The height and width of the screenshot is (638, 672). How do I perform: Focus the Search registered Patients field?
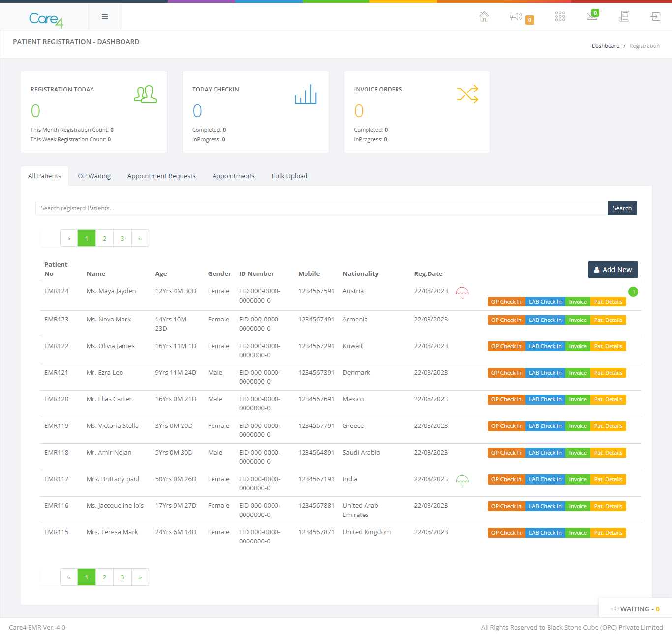pos(321,208)
